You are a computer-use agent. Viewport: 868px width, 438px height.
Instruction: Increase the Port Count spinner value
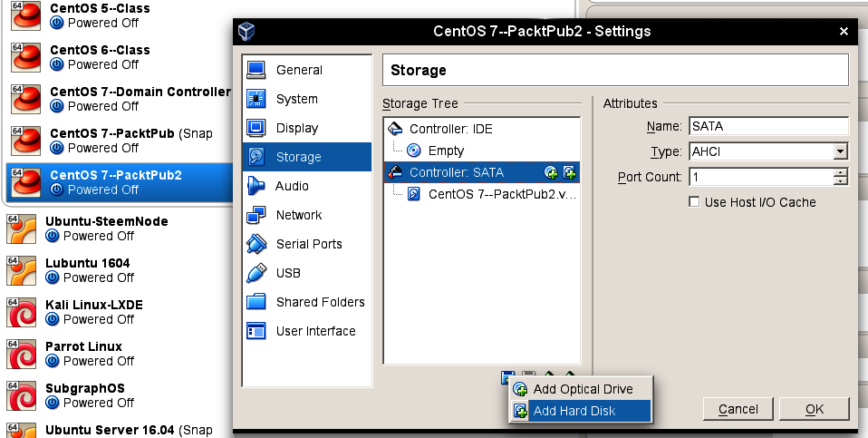(x=841, y=172)
